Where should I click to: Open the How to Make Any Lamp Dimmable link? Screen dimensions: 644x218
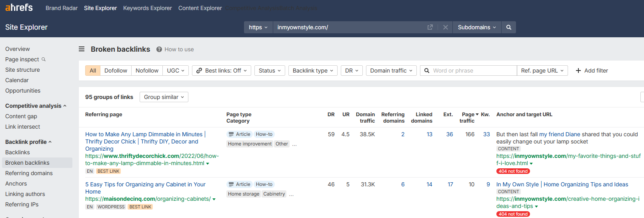pos(146,141)
